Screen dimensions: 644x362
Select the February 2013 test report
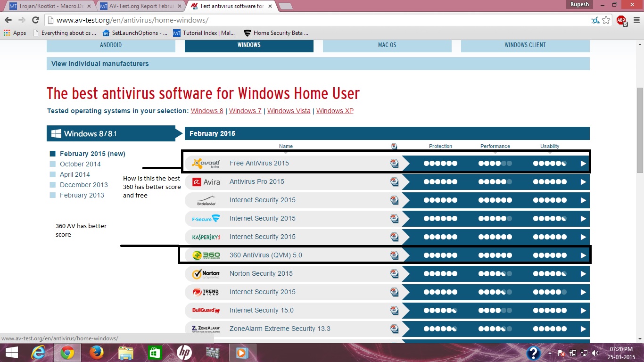pos(82,195)
